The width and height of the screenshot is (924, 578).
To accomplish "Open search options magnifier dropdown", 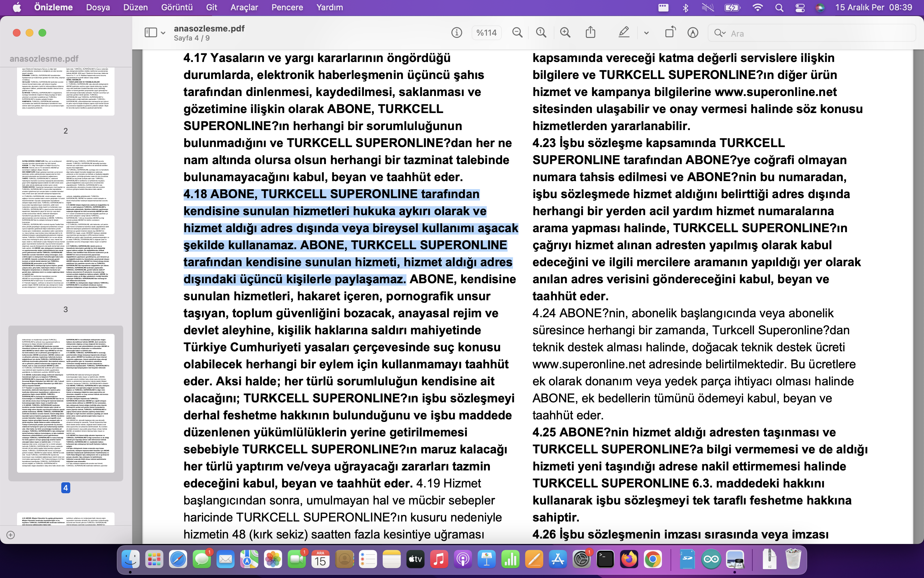I will tap(720, 33).
